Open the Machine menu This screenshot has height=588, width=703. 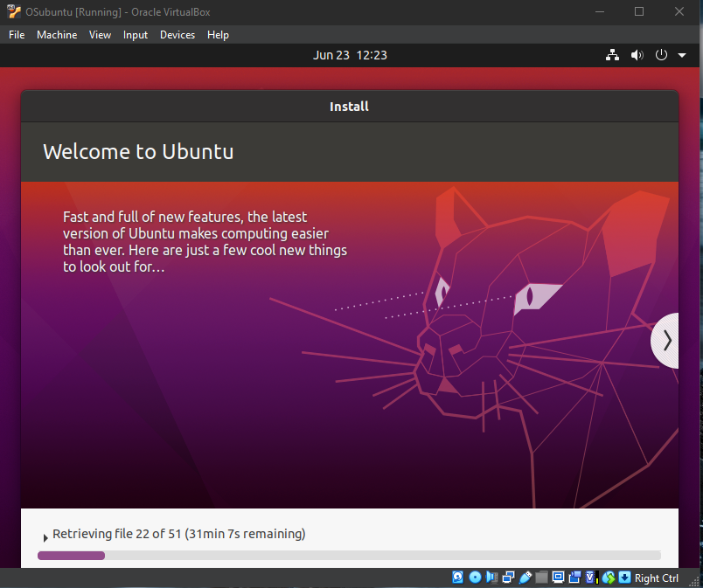tap(57, 35)
